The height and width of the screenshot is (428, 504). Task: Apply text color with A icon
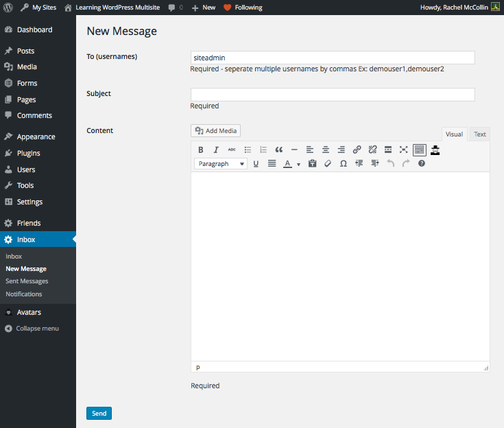[x=287, y=164]
